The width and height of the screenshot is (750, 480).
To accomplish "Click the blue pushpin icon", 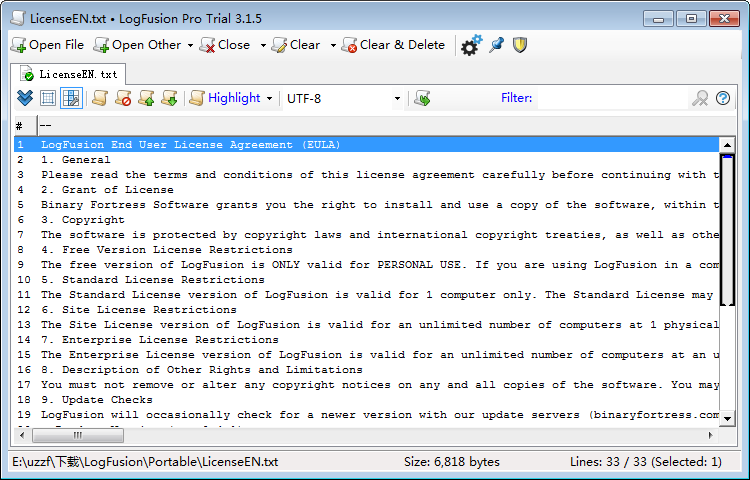I will (496, 45).
